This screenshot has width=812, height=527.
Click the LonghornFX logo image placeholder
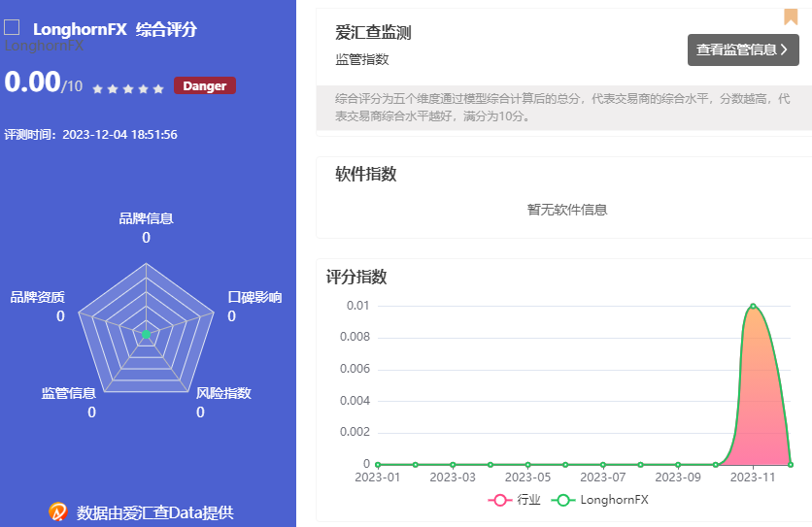coord(12,27)
